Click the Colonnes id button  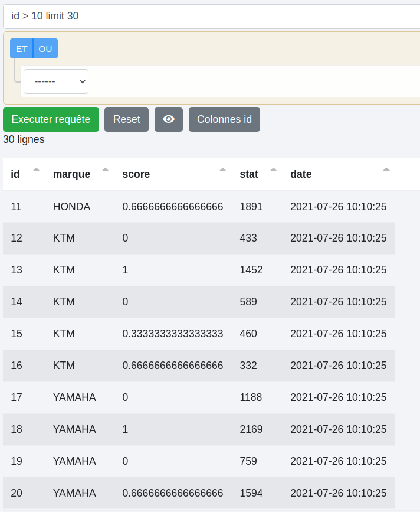click(224, 119)
